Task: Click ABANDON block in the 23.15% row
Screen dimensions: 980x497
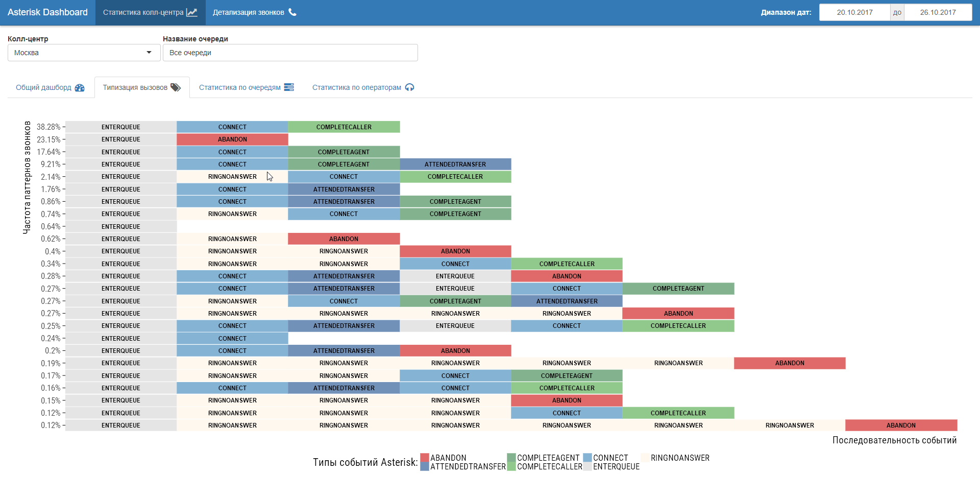Action: (232, 139)
